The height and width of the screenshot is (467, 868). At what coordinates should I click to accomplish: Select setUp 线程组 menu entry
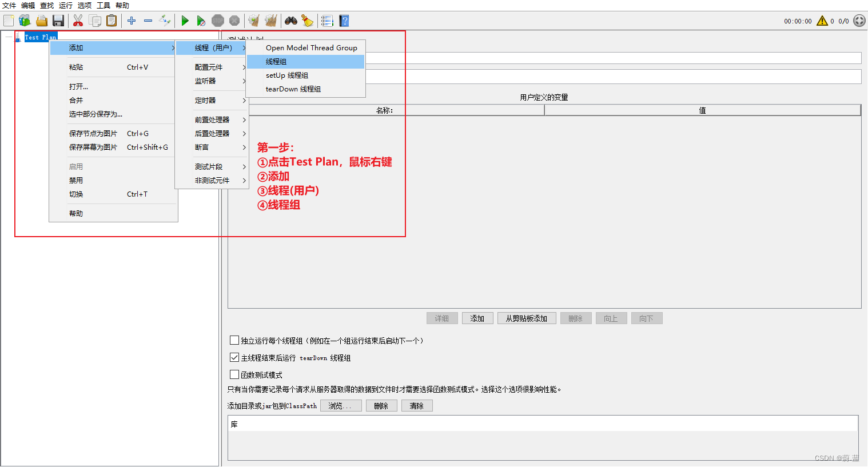305,75
